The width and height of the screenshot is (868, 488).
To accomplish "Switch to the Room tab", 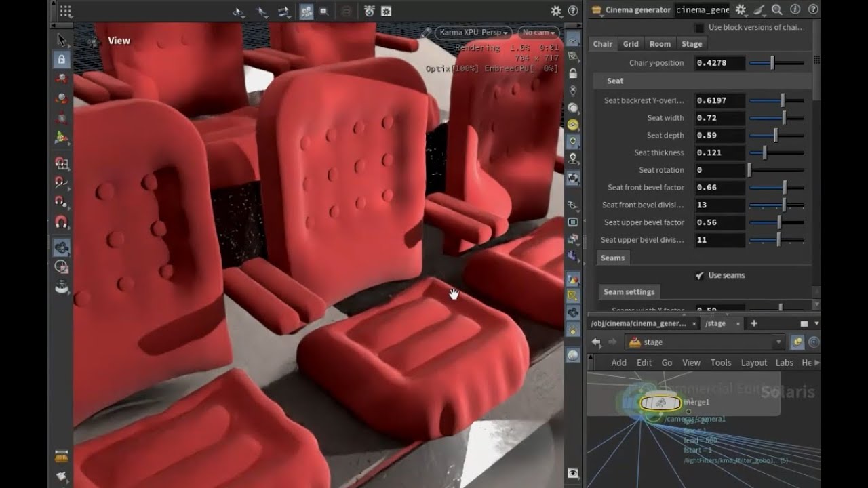I will pos(660,44).
